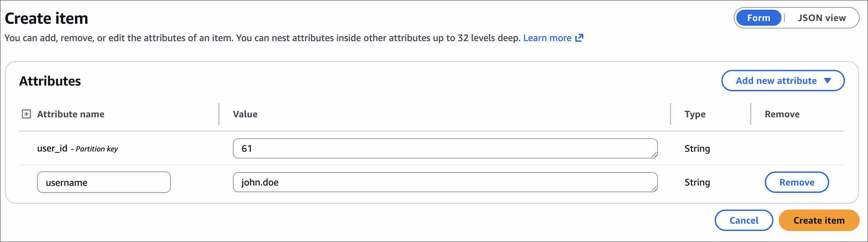
Task: Select the String type label for user_id
Action: pyautogui.click(x=697, y=148)
